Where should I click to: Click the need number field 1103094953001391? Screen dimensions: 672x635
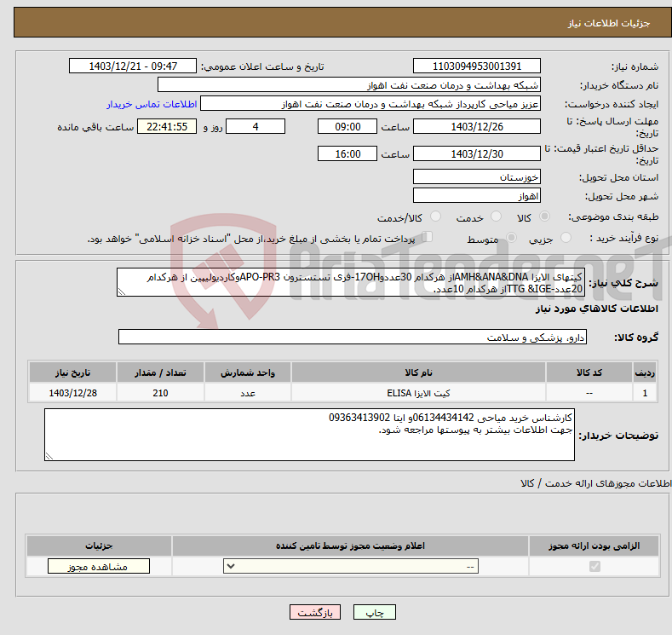point(477,66)
